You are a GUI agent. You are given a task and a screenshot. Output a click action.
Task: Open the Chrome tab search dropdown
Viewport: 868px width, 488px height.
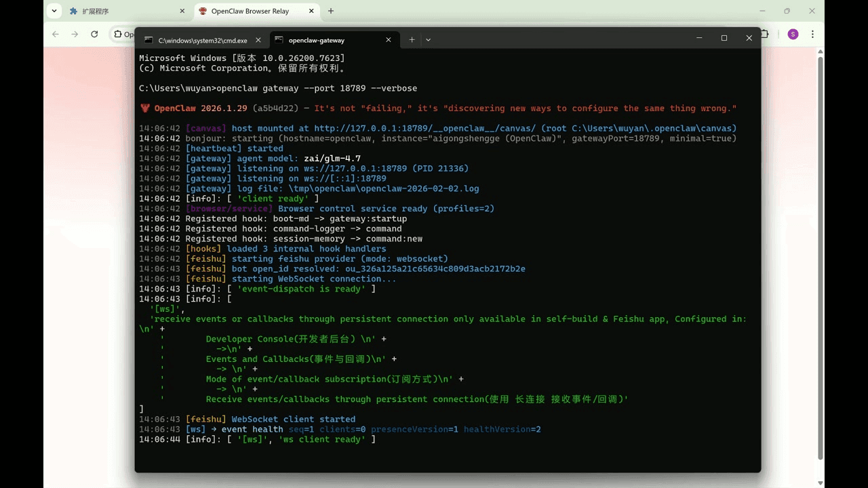(54, 12)
